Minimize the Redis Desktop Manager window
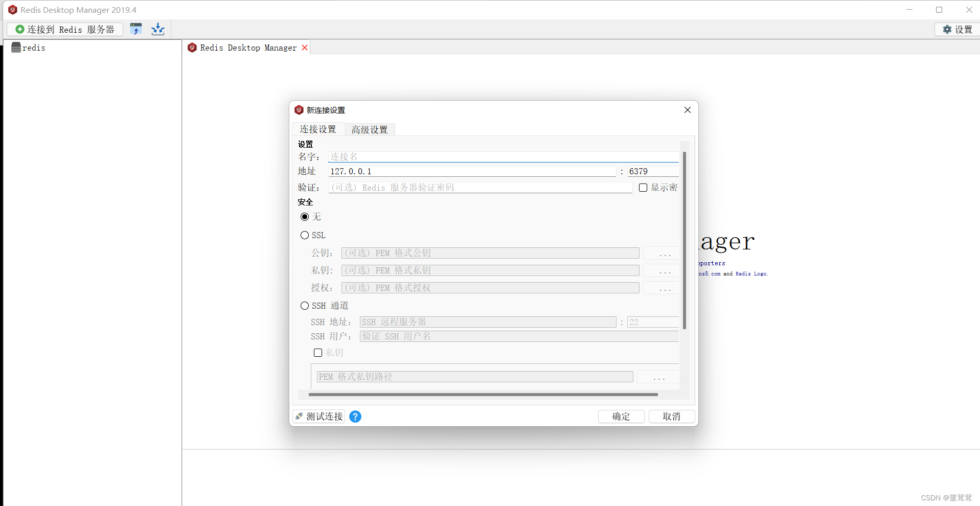 909,10
